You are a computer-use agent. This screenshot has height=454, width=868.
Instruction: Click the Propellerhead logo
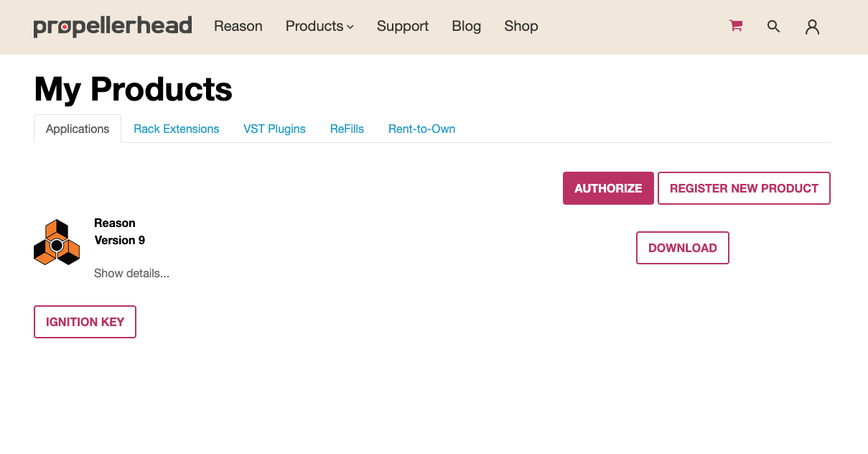tap(113, 27)
